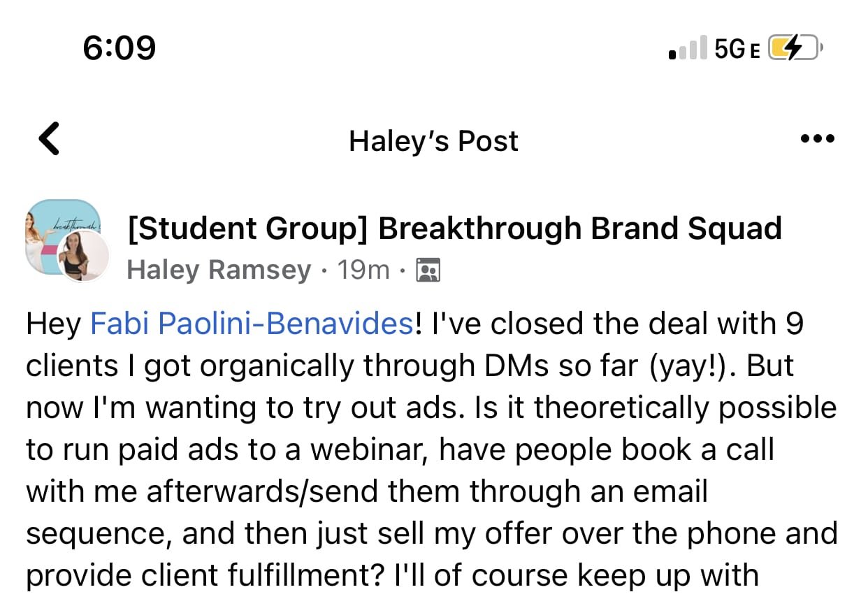Tap Haley Ramsey's small circular profile photo
868x599 pixels.
83,257
